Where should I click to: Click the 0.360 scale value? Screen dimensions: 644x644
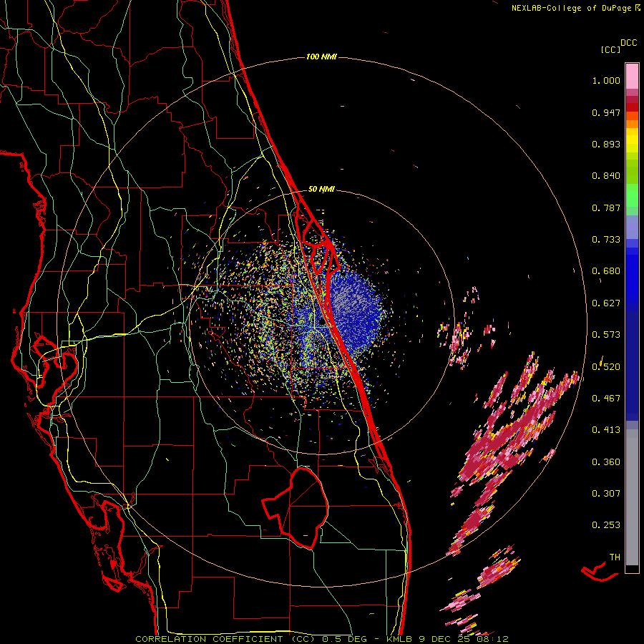606,462
